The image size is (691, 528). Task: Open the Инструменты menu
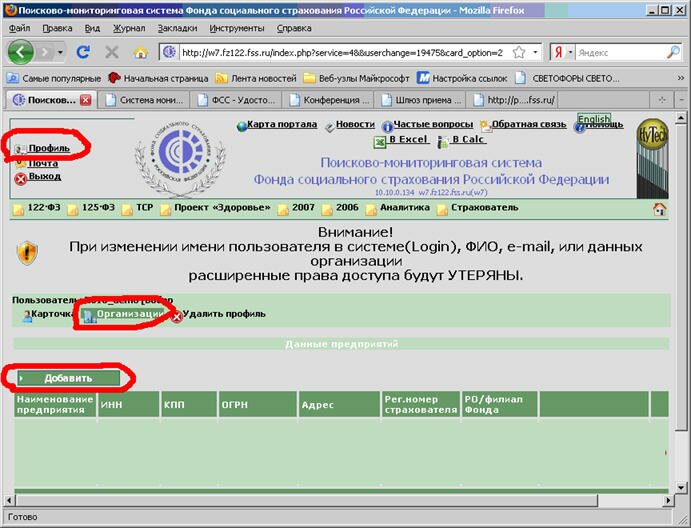[237, 28]
